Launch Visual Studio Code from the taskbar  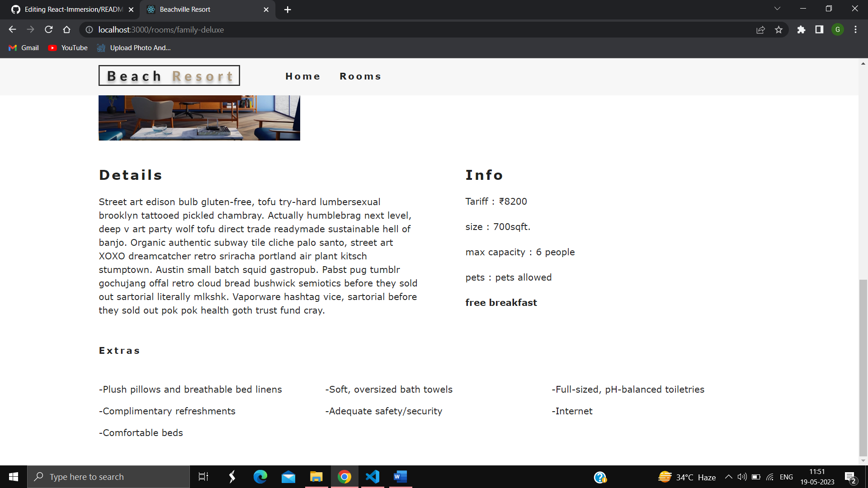[372, 476]
